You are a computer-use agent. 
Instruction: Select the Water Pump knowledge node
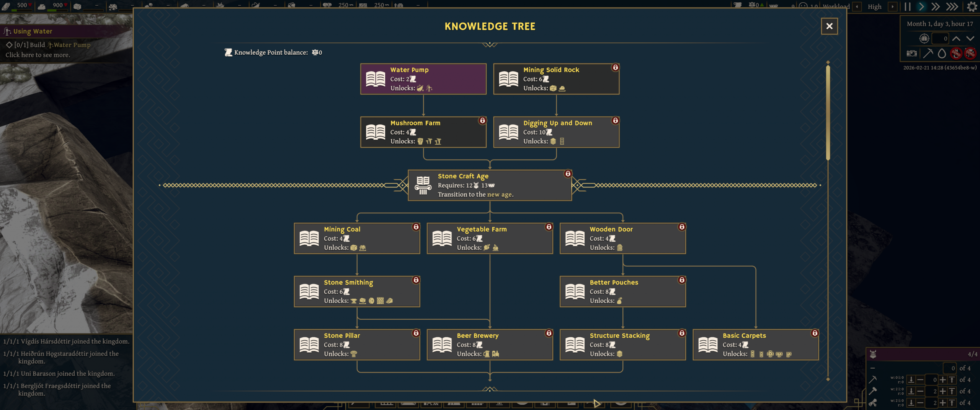[x=423, y=79]
